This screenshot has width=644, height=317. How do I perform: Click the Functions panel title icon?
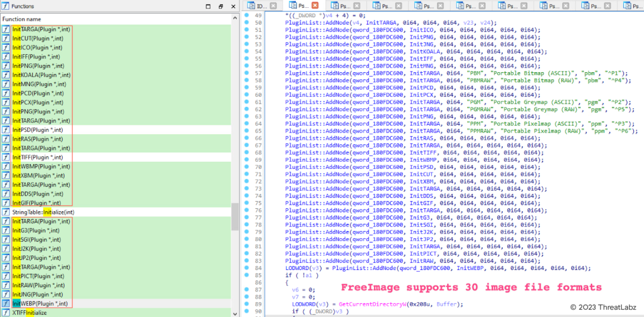click(x=5, y=6)
